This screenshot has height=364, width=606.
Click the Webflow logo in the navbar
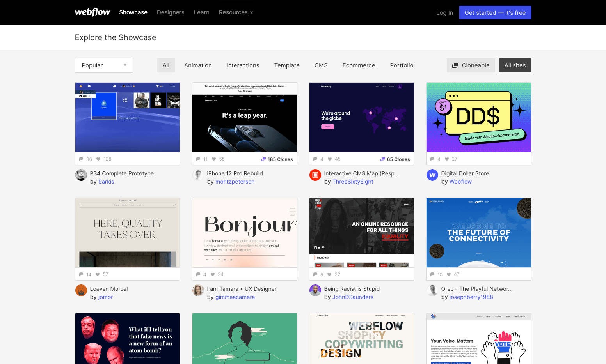pos(92,12)
